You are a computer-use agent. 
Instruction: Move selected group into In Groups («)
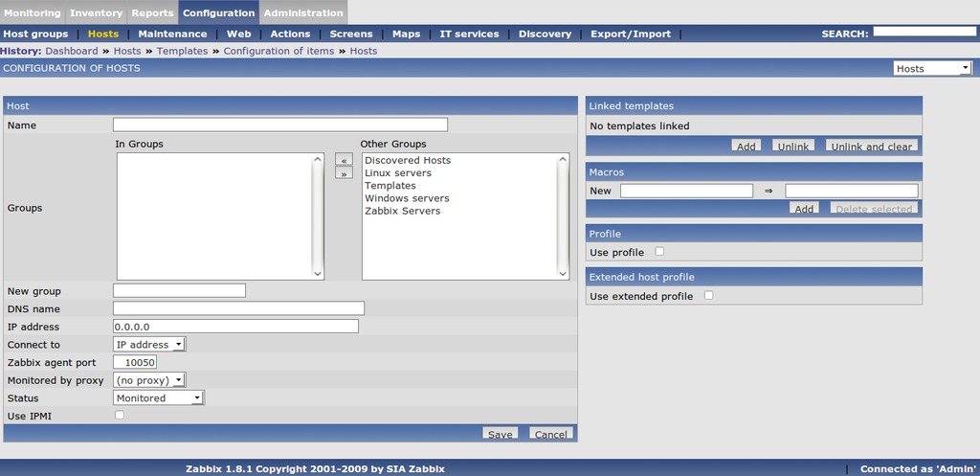tap(344, 161)
